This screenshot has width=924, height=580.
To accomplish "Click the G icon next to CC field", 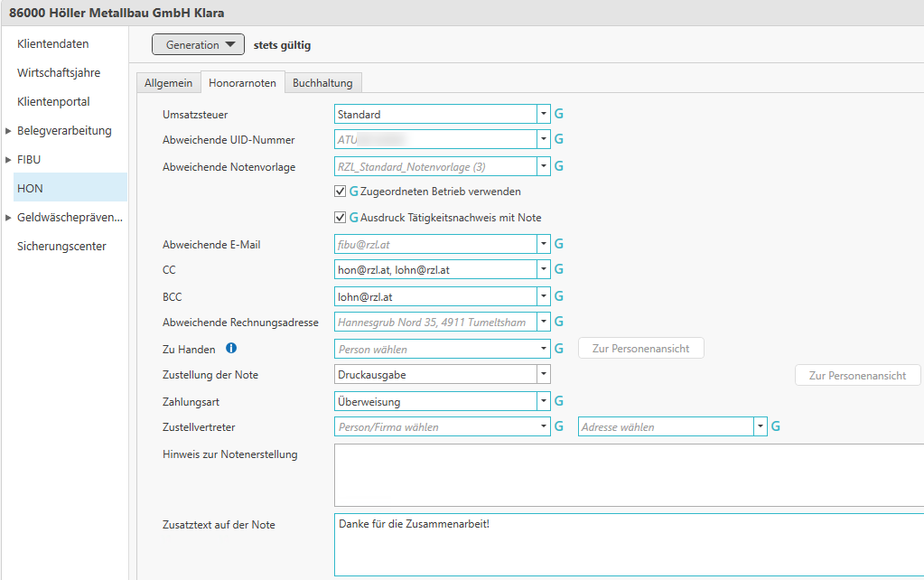I will coord(558,269).
